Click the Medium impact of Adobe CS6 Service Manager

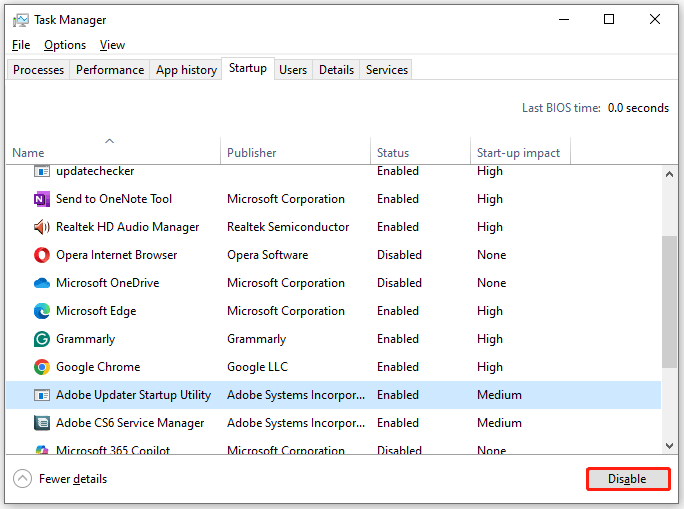[499, 423]
